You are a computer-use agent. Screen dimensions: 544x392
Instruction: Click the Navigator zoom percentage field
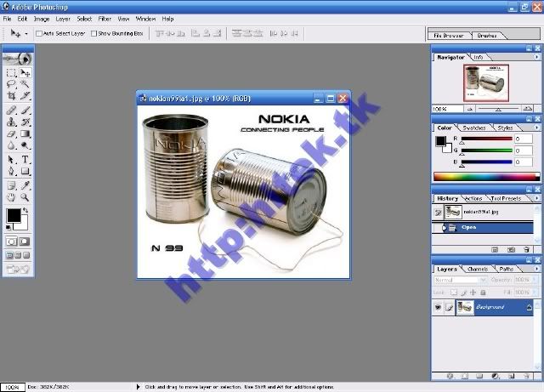[x=447, y=109]
